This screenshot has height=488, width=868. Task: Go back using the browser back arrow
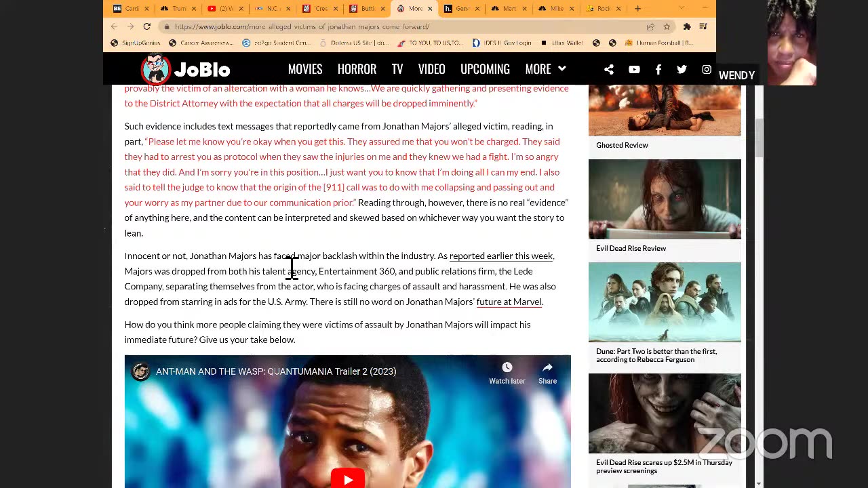point(114,26)
